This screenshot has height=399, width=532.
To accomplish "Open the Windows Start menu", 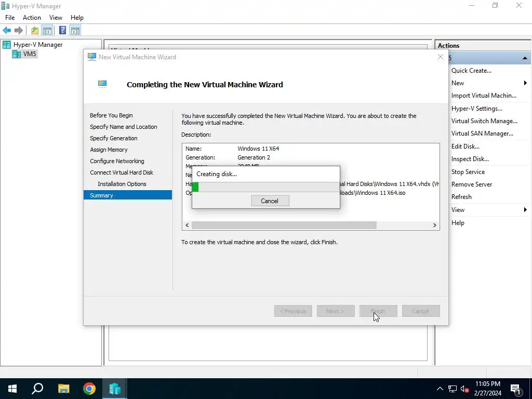I will point(12,389).
